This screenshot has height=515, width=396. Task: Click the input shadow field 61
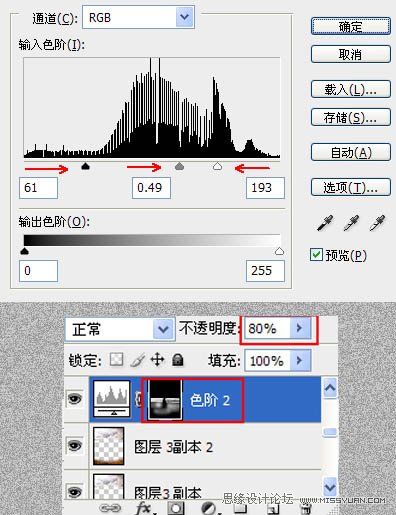coord(38,188)
